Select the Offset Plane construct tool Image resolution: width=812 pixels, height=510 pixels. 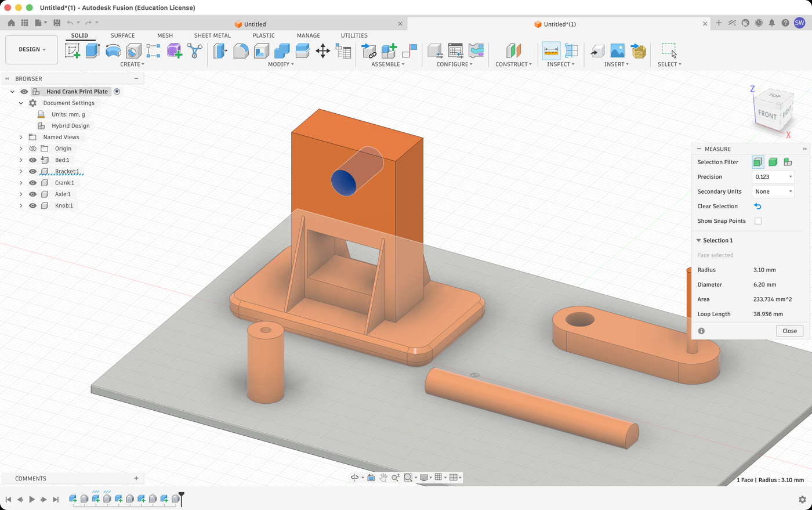[513, 51]
